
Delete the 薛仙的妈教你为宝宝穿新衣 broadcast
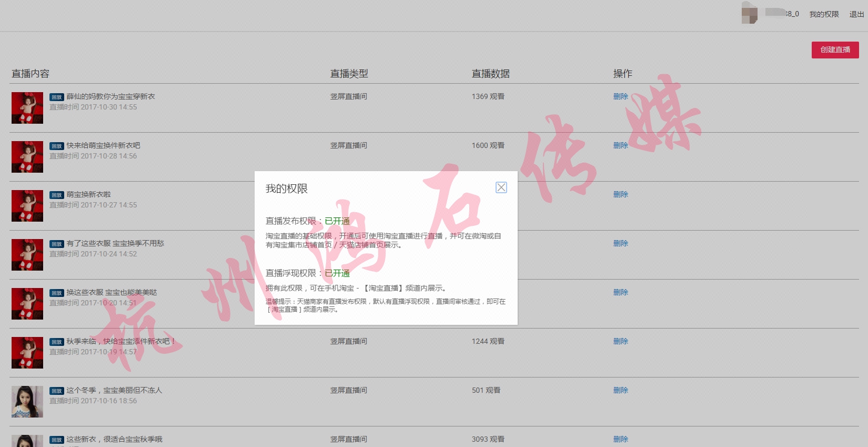pyautogui.click(x=621, y=96)
